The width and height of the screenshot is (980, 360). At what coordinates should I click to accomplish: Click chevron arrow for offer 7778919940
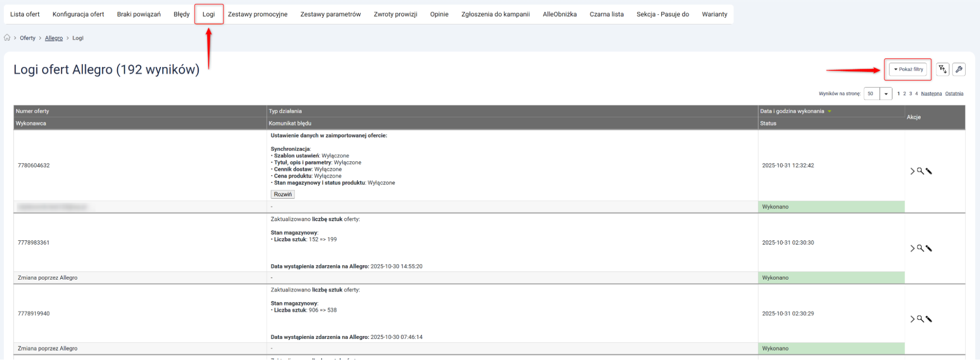tap(912, 319)
